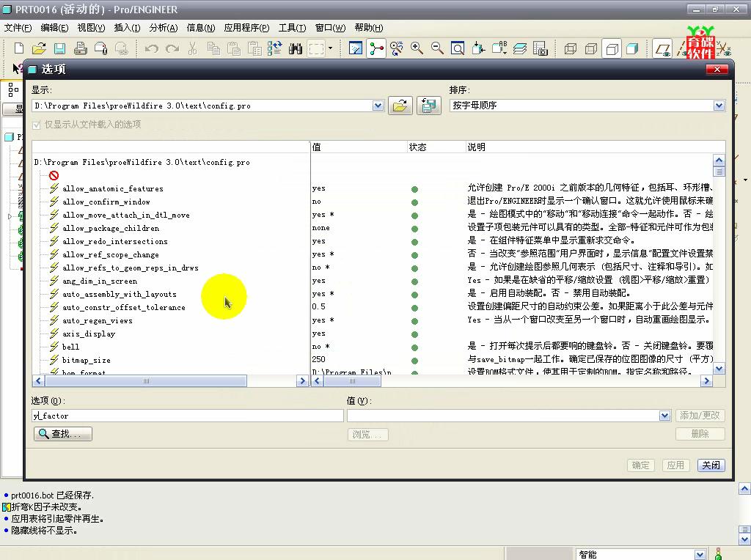The width and height of the screenshot is (751, 560).
Task: Click the 选项 text input field
Action: pyautogui.click(x=188, y=416)
